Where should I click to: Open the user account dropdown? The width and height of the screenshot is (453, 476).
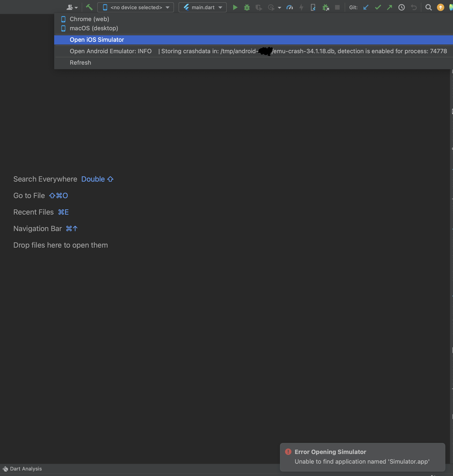(x=72, y=7)
